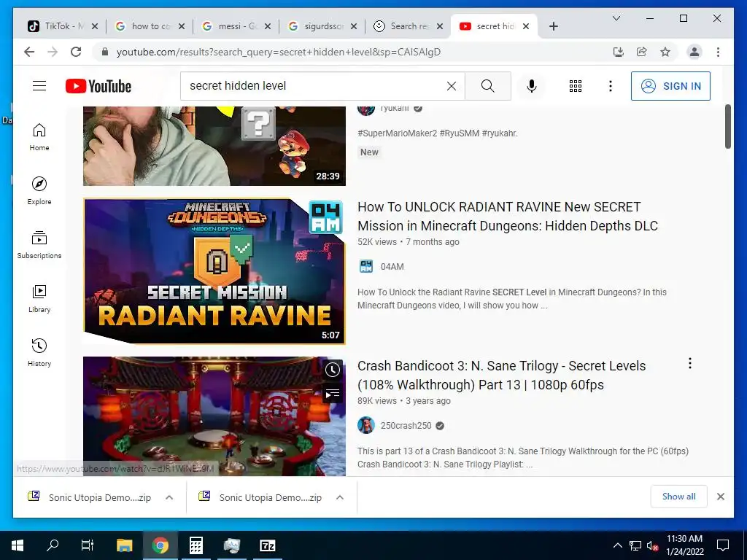Click Show all downloads
Image resolution: width=747 pixels, height=560 pixels.
[x=678, y=497]
